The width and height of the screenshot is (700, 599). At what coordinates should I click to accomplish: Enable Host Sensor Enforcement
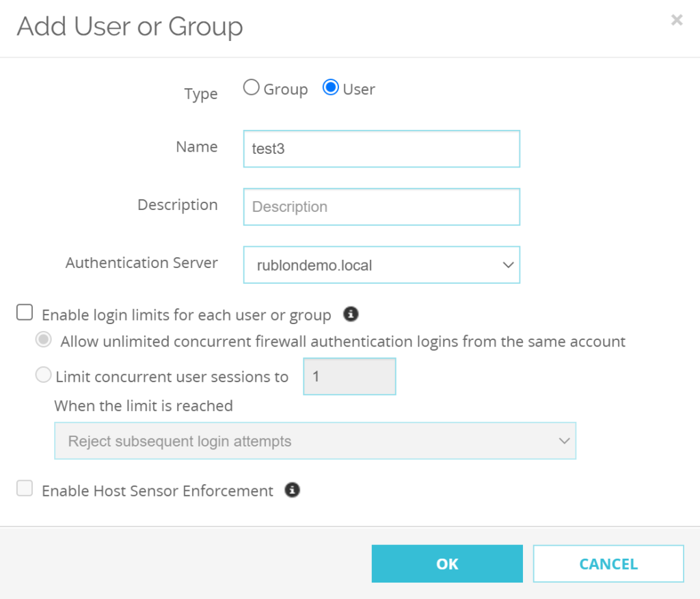[24, 488]
